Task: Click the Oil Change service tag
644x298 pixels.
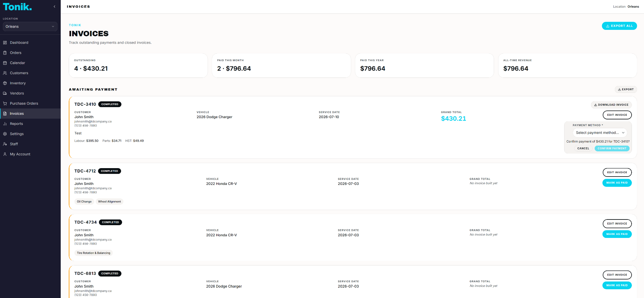Action: pyautogui.click(x=84, y=202)
